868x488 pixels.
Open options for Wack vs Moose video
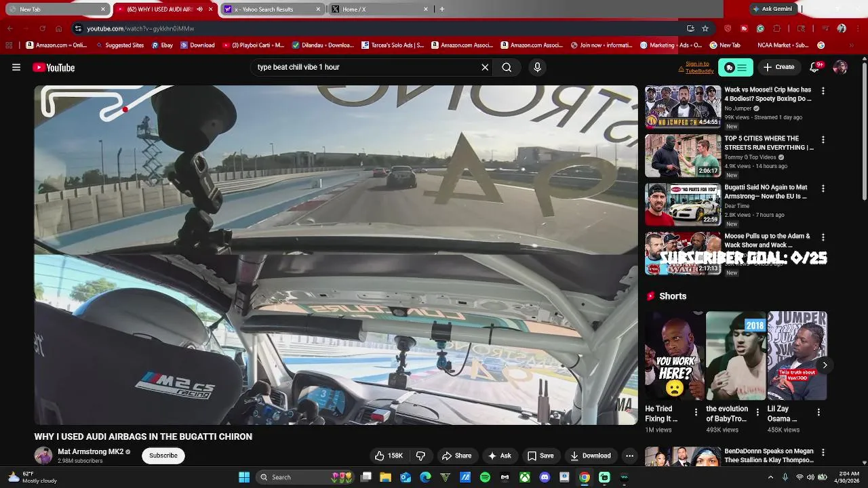pos(823,91)
